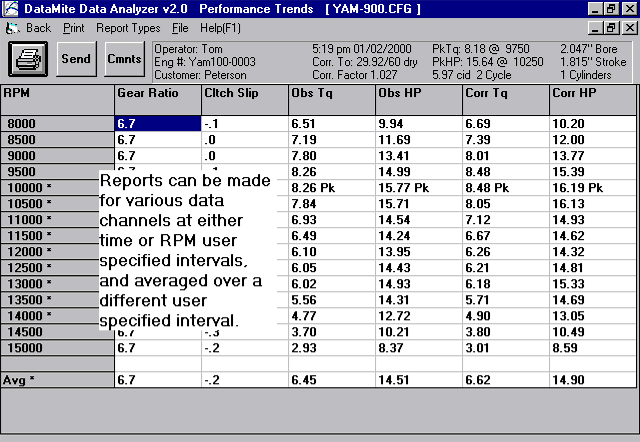Click Obs Tq value 2.93 at 15000
Viewport: 640px width, 442px height.
click(x=332, y=348)
